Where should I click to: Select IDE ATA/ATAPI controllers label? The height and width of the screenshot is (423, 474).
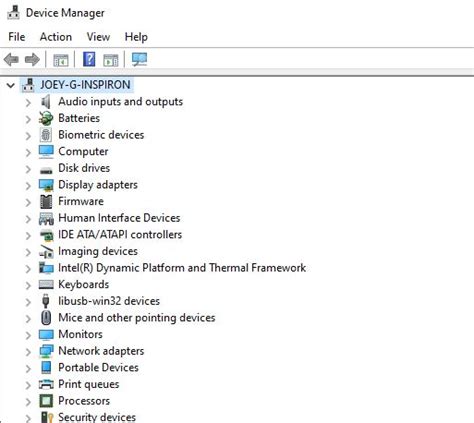120,235
